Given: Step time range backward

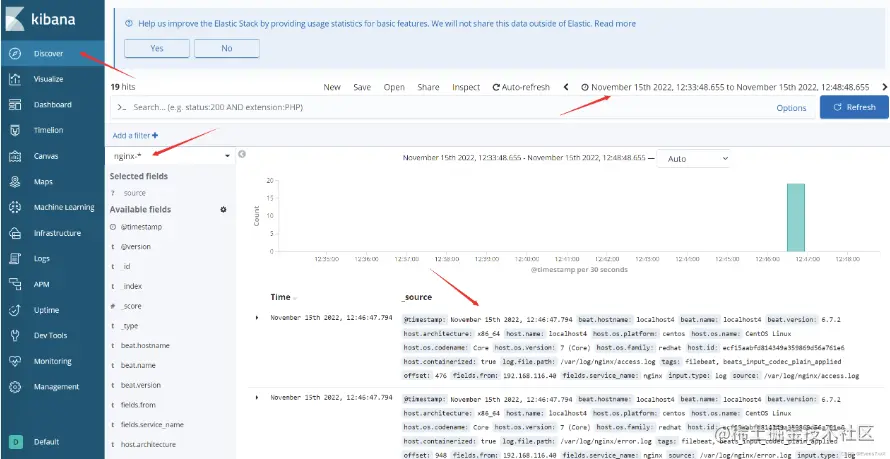Looking at the screenshot, I should (566, 87).
